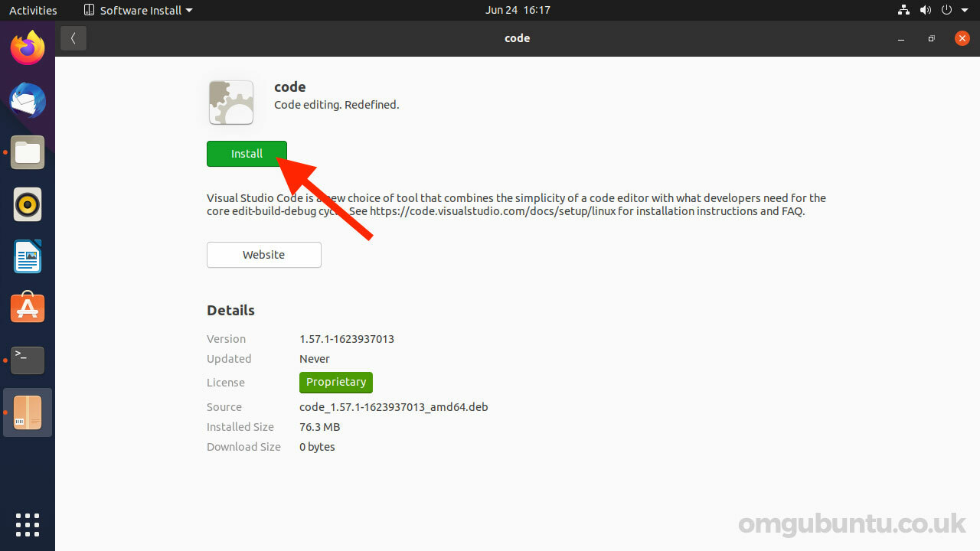This screenshot has width=980, height=551.
Task: Minimize the code window
Action: tap(901, 38)
